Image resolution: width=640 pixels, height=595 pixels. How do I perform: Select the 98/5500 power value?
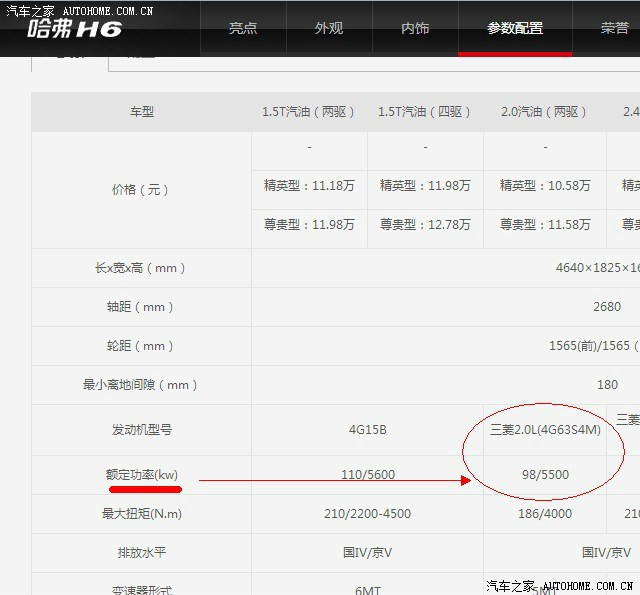pyautogui.click(x=545, y=474)
